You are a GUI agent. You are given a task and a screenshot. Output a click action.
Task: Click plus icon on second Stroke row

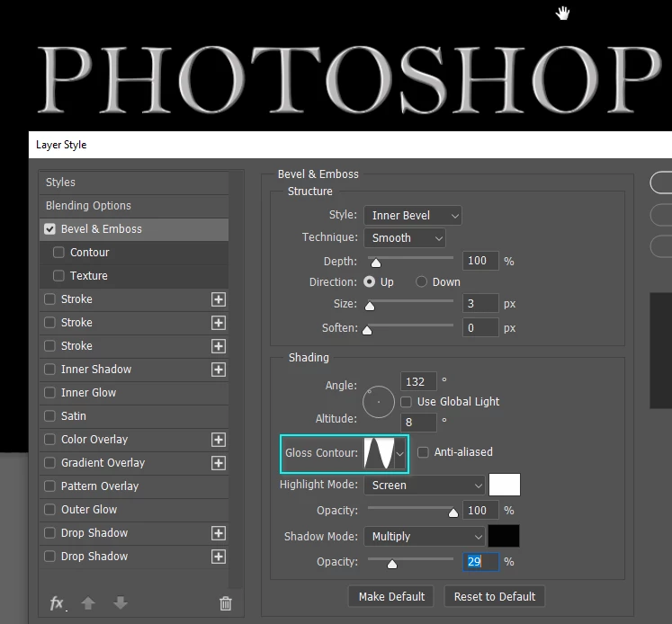click(219, 323)
